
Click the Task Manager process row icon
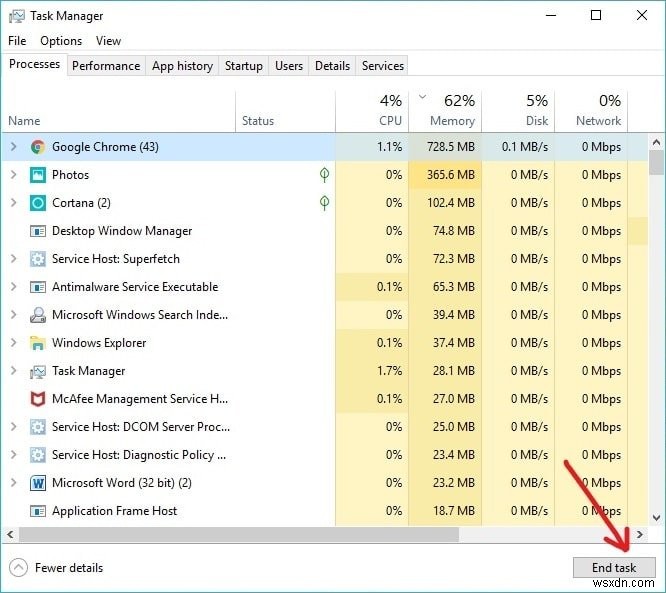[x=38, y=372]
